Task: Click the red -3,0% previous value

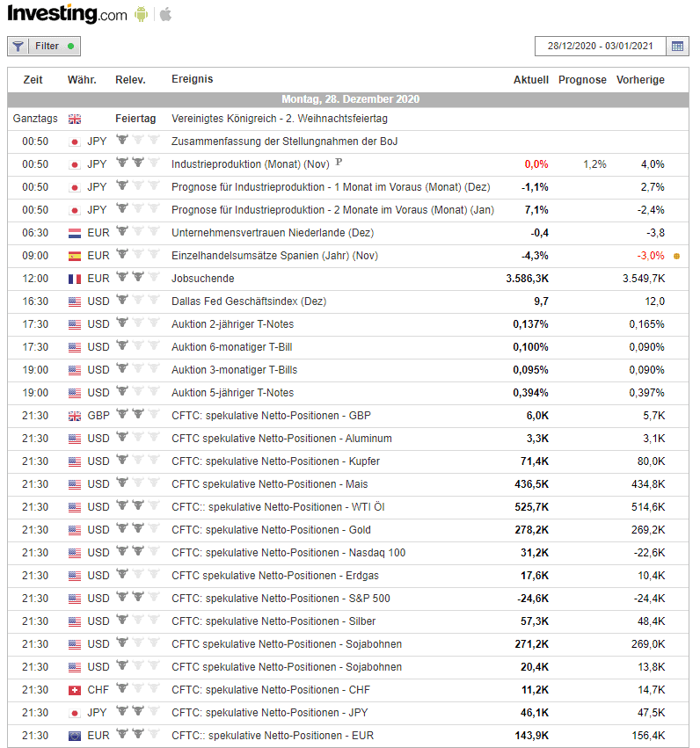Action: 651,256
